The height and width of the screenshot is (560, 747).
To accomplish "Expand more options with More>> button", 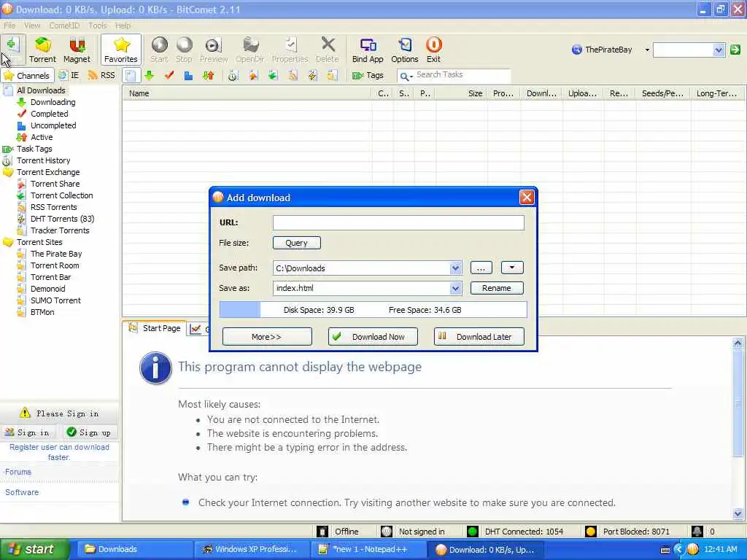I will click(267, 337).
